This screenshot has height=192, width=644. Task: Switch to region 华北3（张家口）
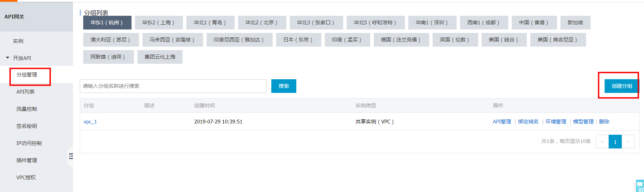[317, 23]
